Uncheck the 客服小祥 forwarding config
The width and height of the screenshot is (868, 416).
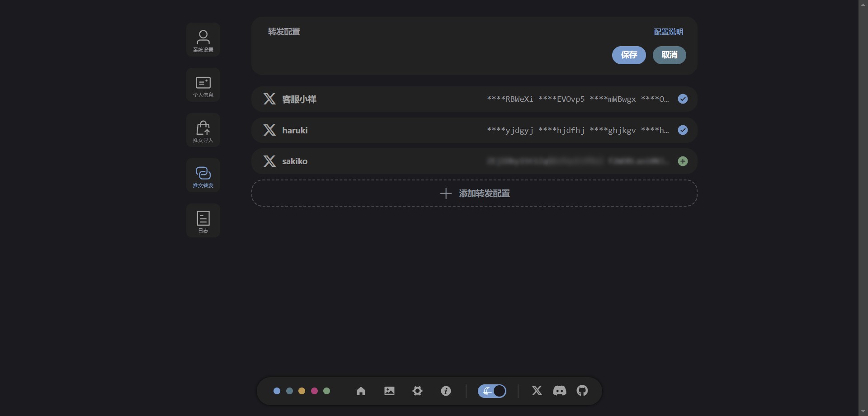(683, 99)
